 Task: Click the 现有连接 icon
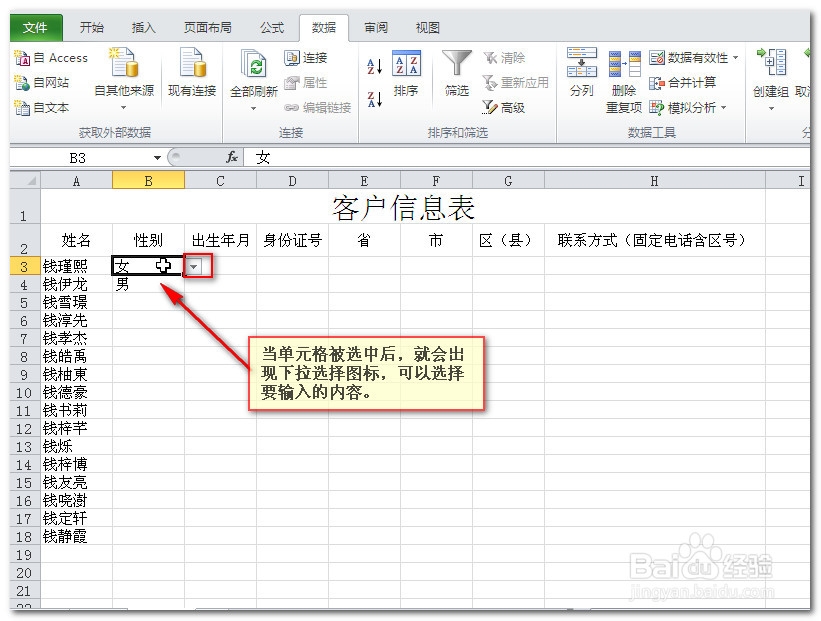coord(192,62)
